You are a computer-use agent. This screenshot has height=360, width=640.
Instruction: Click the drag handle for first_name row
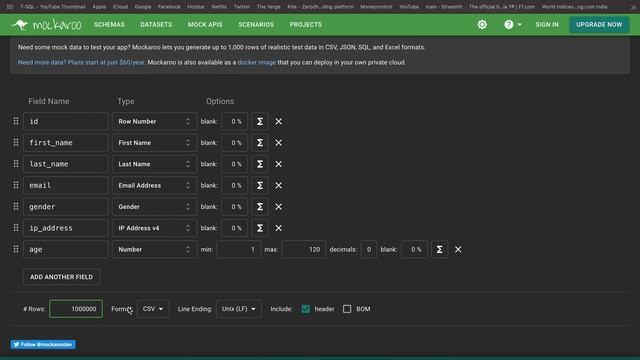pos(16,142)
